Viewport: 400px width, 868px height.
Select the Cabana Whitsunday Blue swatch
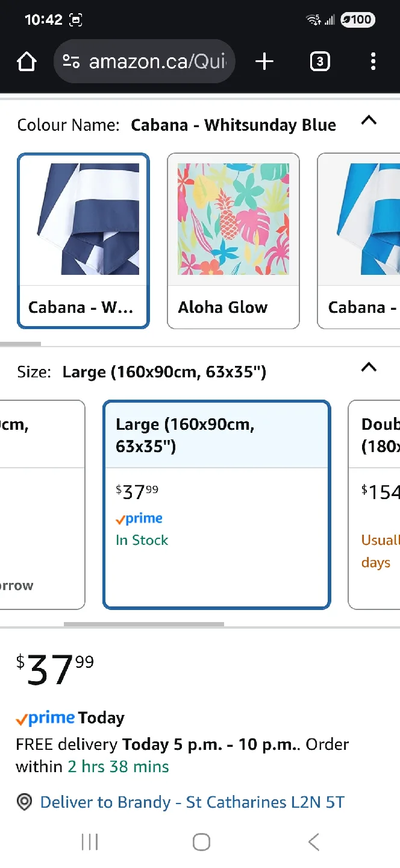coord(83,241)
